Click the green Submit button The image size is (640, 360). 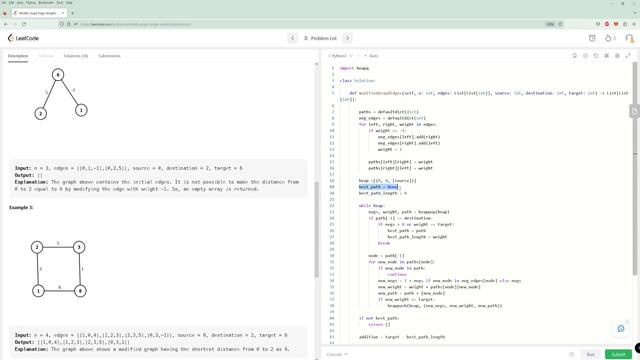(x=618, y=354)
